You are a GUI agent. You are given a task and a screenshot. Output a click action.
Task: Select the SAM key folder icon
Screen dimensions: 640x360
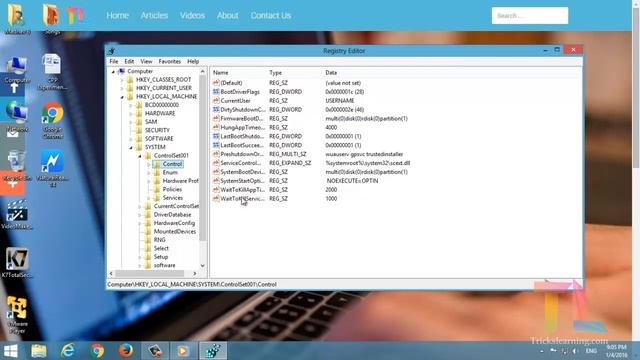coord(139,122)
